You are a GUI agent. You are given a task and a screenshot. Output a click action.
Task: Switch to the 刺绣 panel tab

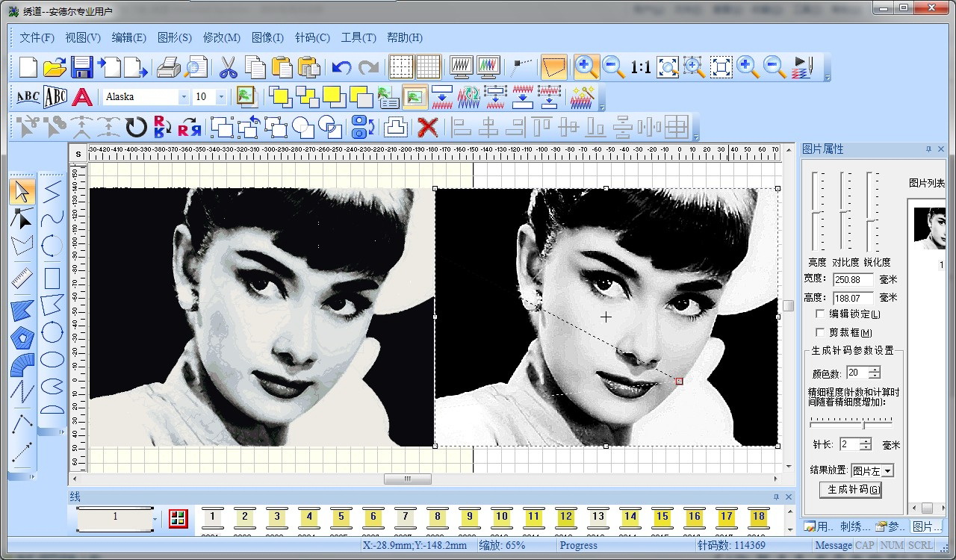pyautogui.click(x=856, y=527)
